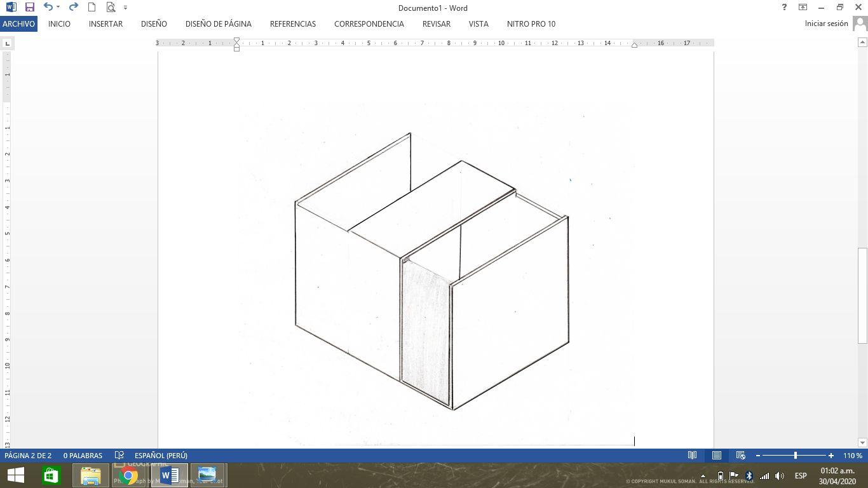Click the Word application icon in title bar

pyautogui.click(x=11, y=8)
